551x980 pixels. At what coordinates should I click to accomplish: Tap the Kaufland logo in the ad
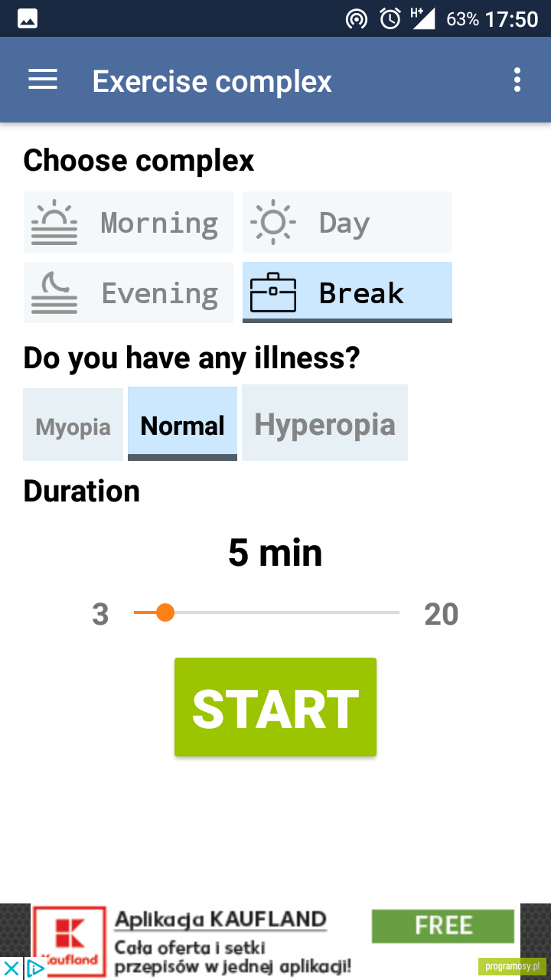(x=70, y=942)
